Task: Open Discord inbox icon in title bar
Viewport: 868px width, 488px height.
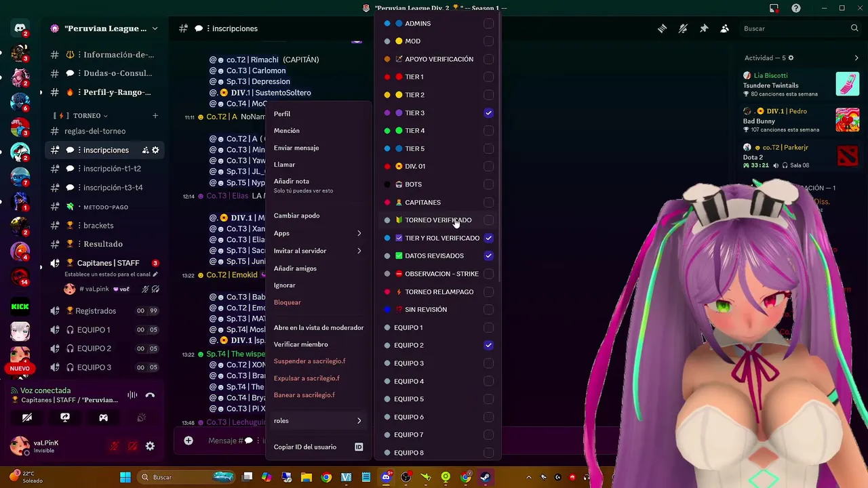Action: pos(774,8)
